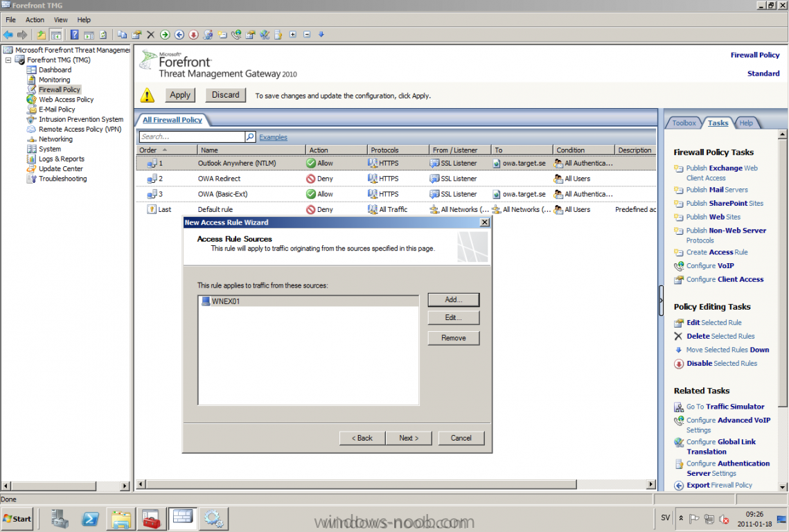Open the View menu

coord(61,19)
